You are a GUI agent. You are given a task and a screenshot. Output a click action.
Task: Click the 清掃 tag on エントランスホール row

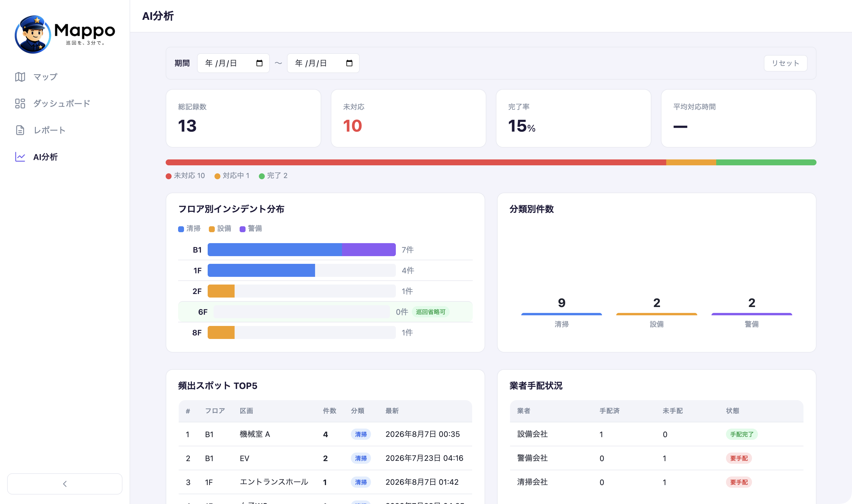(x=361, y=482)
